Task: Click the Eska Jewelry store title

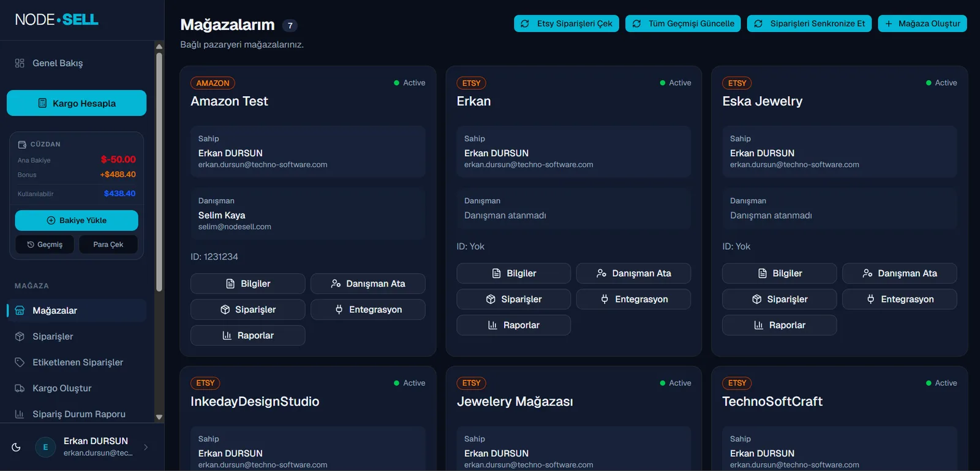Action: tap(762, 101)
